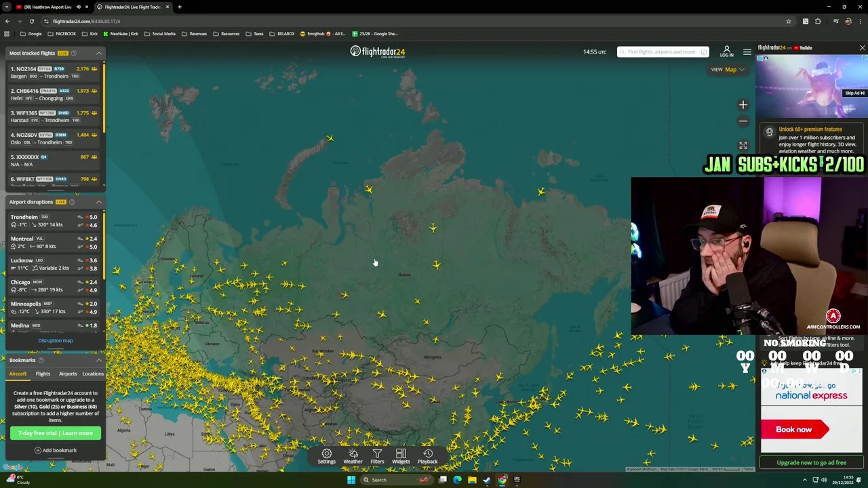Open the browser tab search dropdown
The image size is (868, 488).
click(x=7, y=7)
